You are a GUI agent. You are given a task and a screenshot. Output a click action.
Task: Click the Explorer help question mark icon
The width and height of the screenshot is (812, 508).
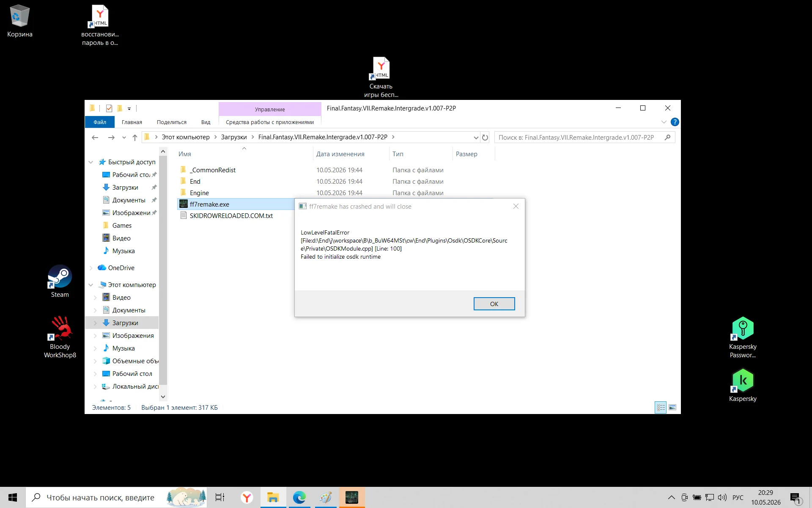coord(675,122)
